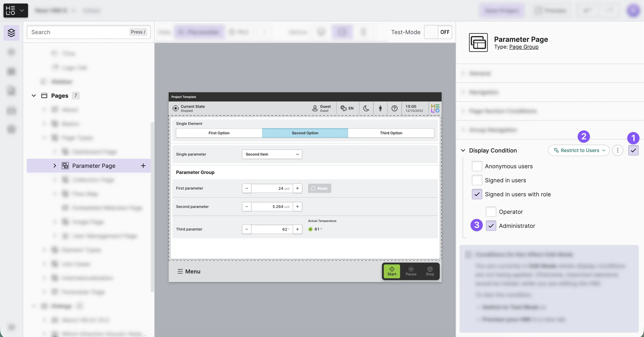The height and width of the screenshot is (337, 644).
Task: Click the dark mode moon icon
Action: click(366, 108)
